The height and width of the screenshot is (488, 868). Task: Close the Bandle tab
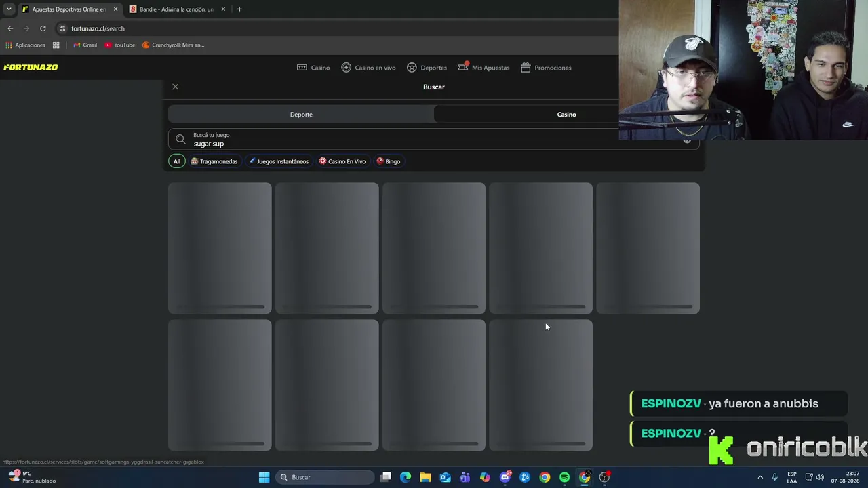point(223,9)
